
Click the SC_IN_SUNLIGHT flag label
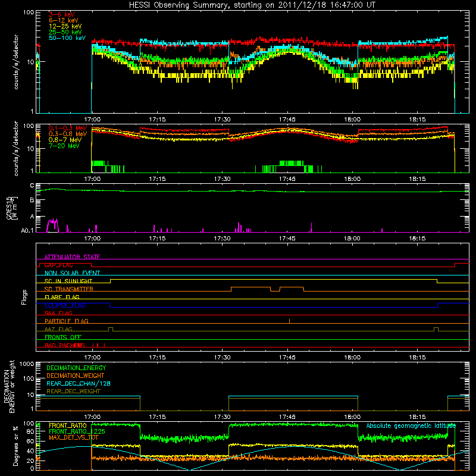(x=68, y=281)
